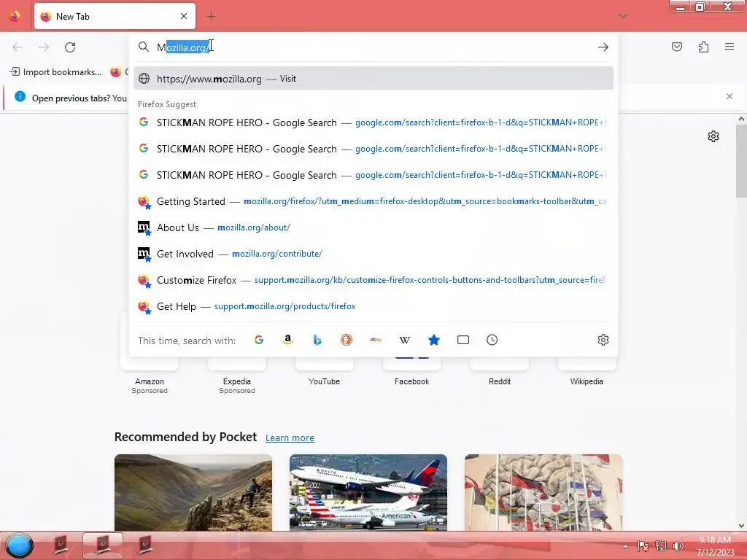Viewport: 747px width, 560px height.
Task: Select third STICKMAN ROPE HERO suggestion
Action: tap(373, 175)
